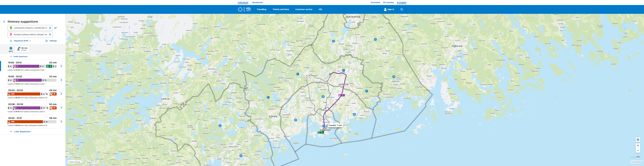Open the itinerary Settings
The height and width of the screenshot is (166, 644).
click(x=51, y=41)
